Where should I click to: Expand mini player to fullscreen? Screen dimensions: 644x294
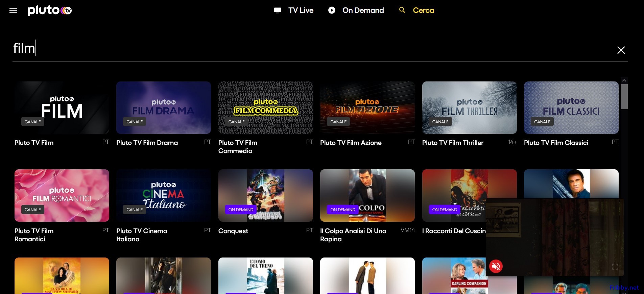tap(615, 267)
